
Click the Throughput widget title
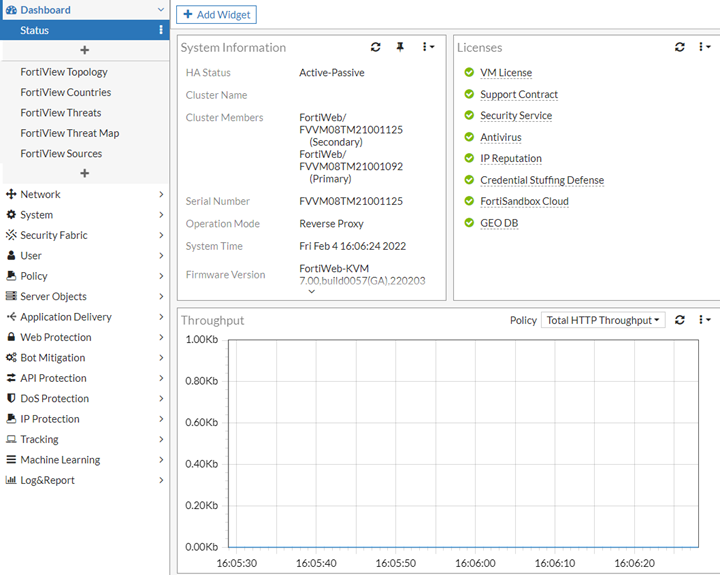[x=213, y=320]
